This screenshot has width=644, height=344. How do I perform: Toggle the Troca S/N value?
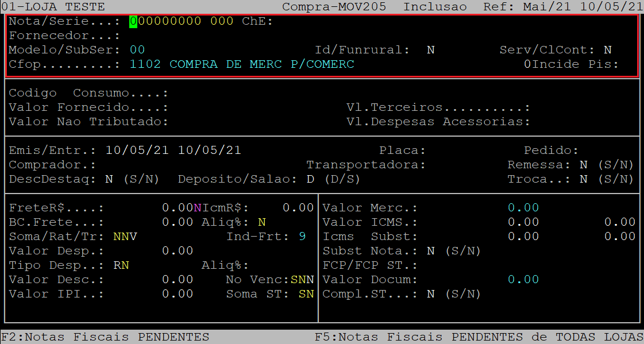[583, 179]
